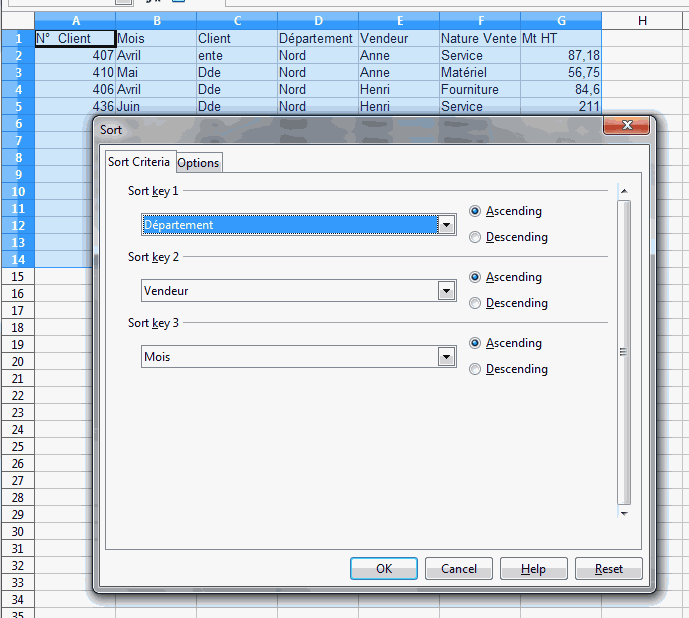This screenshot has width=689, height=618.
Task: Click the Sort dialog vertical scrollbar thumb
Action: tap(624, 351)
